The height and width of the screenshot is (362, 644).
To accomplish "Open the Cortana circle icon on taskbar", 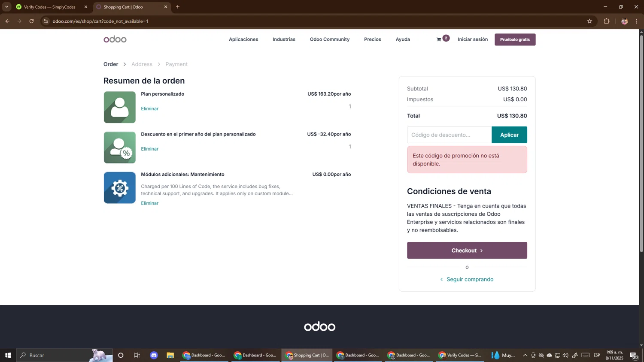I will click(x=121, y=355).
